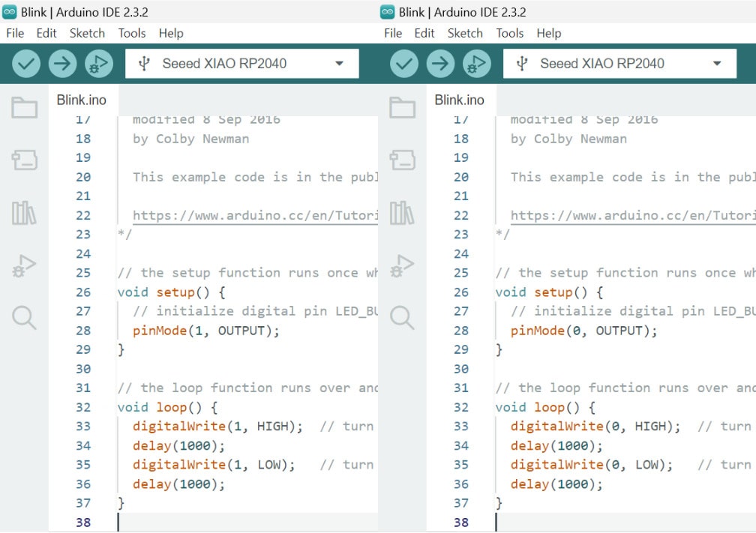Click Arduino logo in right window title bar

click(x=387, y=12)
